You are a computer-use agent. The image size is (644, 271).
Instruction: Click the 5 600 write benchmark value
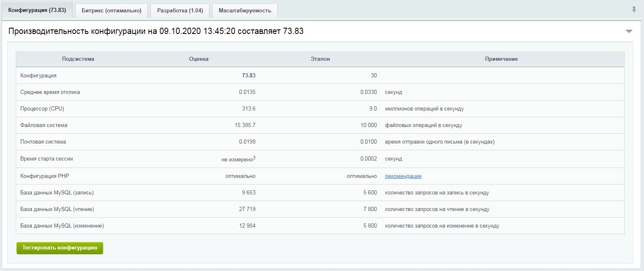(x=370, y=192)
